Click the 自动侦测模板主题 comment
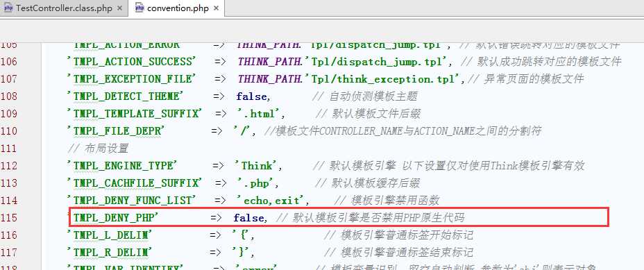 [x=365, y=96]
